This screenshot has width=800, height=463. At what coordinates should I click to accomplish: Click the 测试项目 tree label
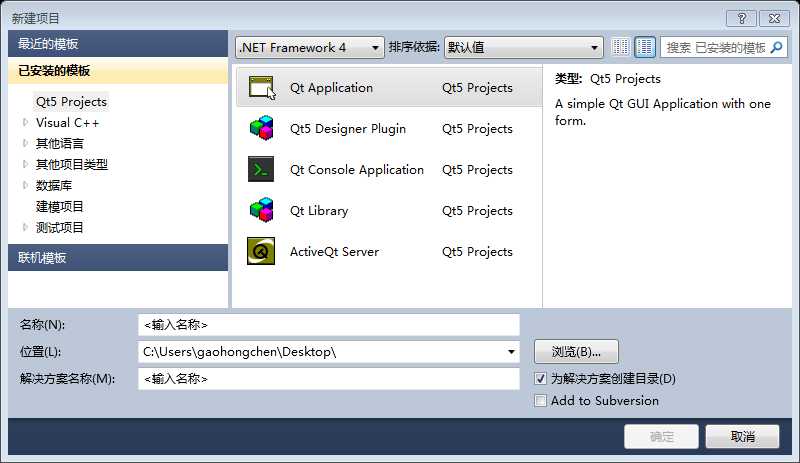coord(60,227)
